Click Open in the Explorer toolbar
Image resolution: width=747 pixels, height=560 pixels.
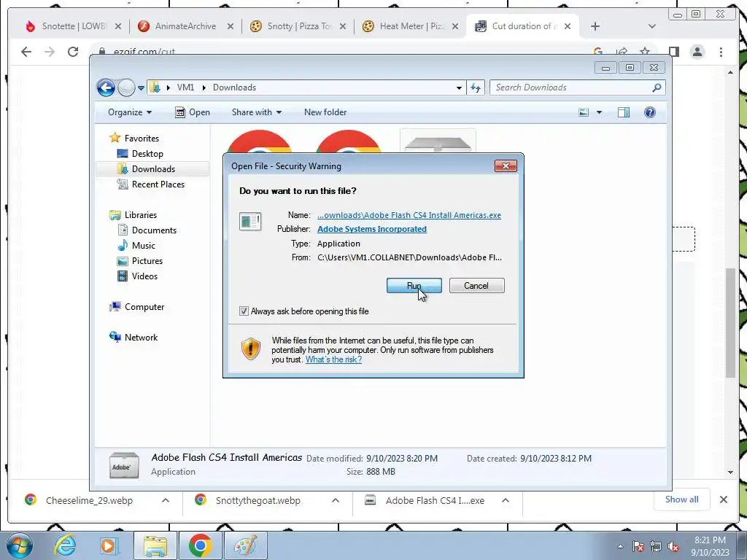[x=193, y=112]
